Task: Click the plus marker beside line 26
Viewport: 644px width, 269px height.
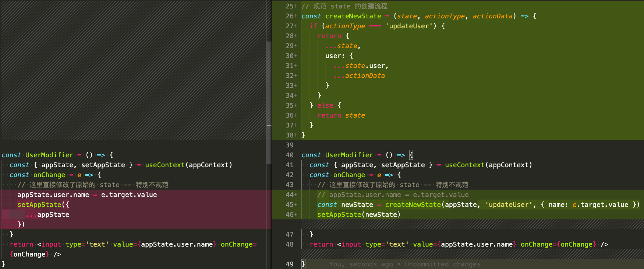Action: click(296, 16)
